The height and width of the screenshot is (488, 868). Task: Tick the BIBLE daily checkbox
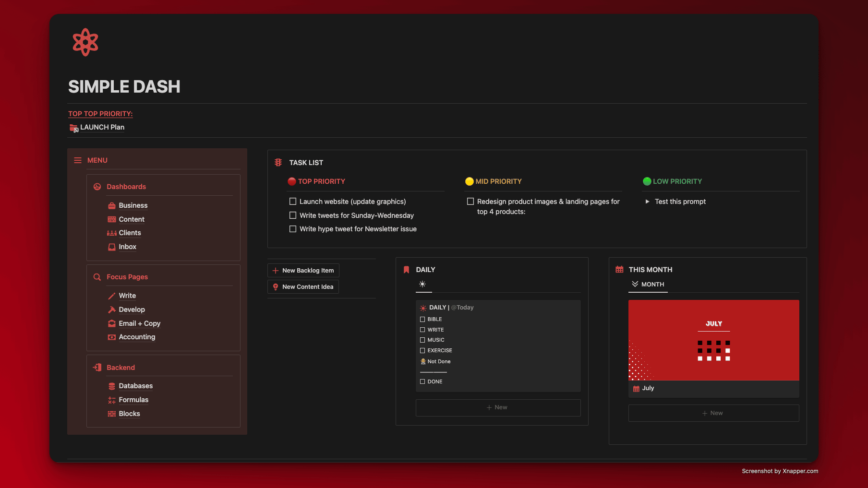tap(422, 320)
